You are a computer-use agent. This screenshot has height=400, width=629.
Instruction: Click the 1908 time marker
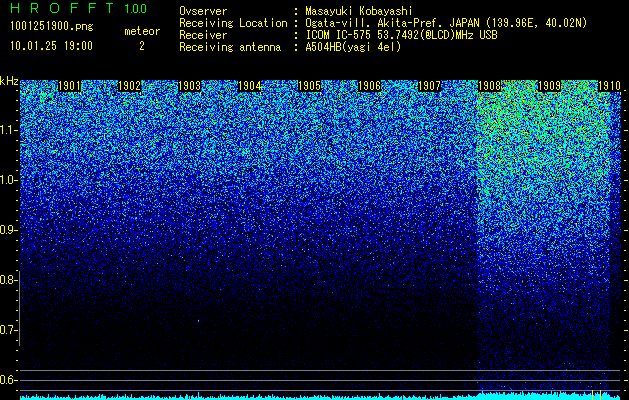coord(489,86)
